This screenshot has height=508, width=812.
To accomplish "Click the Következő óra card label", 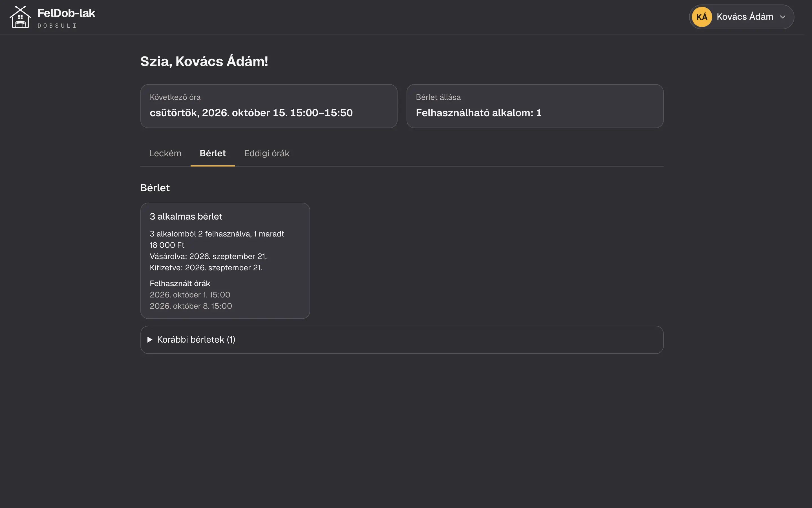I will coord(175,97).
